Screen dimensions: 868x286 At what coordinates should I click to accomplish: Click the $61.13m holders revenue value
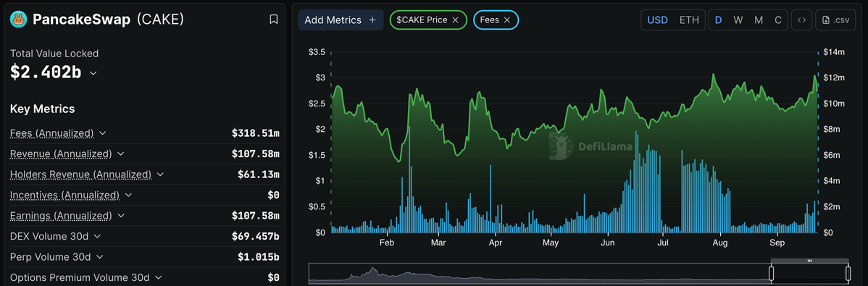(259, 174)
